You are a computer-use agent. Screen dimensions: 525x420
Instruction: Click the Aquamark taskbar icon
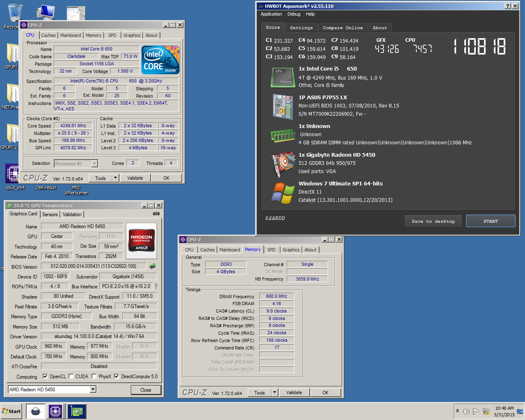pos(35,411)
